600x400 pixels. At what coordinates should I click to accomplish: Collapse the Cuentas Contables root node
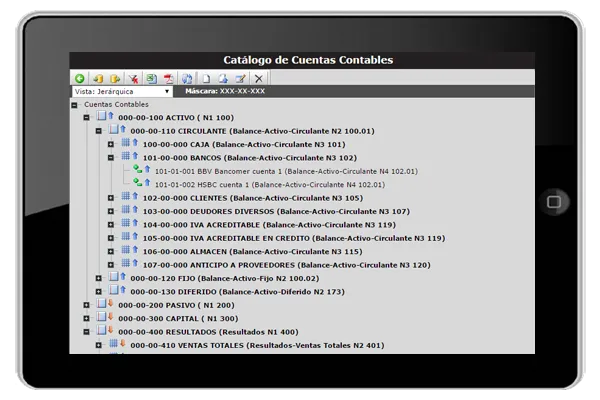tap(74, 105)
